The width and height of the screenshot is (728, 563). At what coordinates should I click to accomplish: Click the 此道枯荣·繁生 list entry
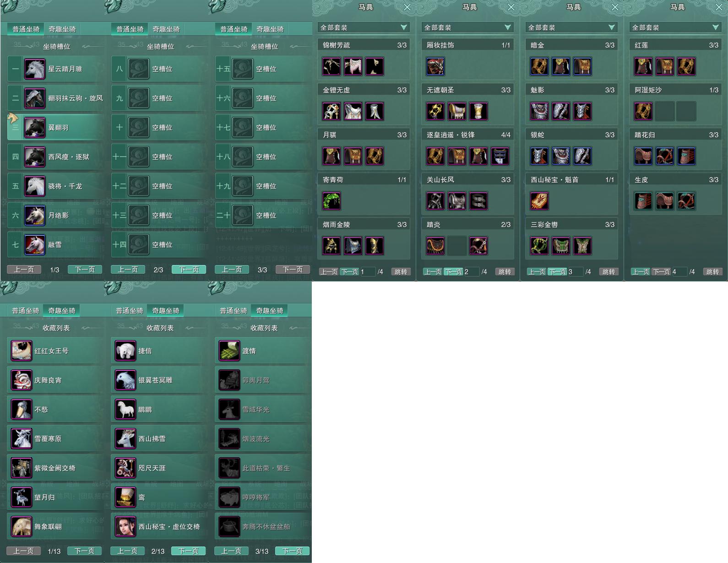pyautogui.click(x=263, y=468)
